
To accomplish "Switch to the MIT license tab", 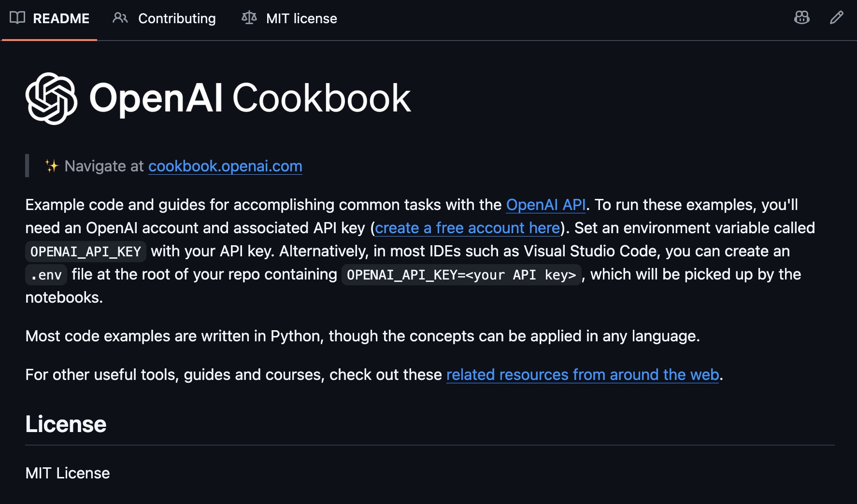I will point(289,18).
